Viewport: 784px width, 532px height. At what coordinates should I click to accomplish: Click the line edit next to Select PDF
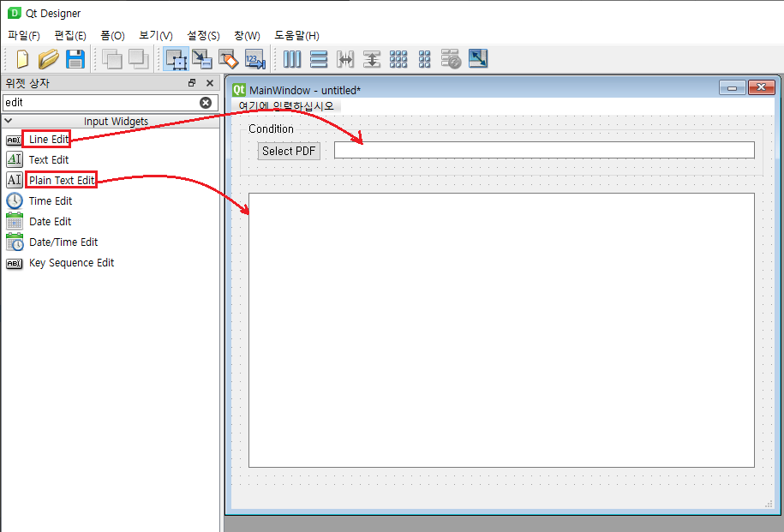pyautogui.click(x=544, y=150)
